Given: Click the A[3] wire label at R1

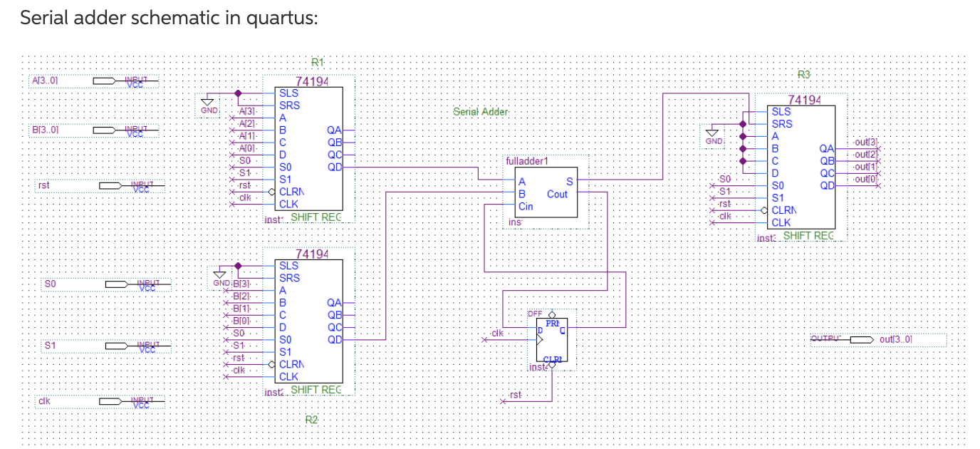Looking at the screenshot, I should [246, 112].
